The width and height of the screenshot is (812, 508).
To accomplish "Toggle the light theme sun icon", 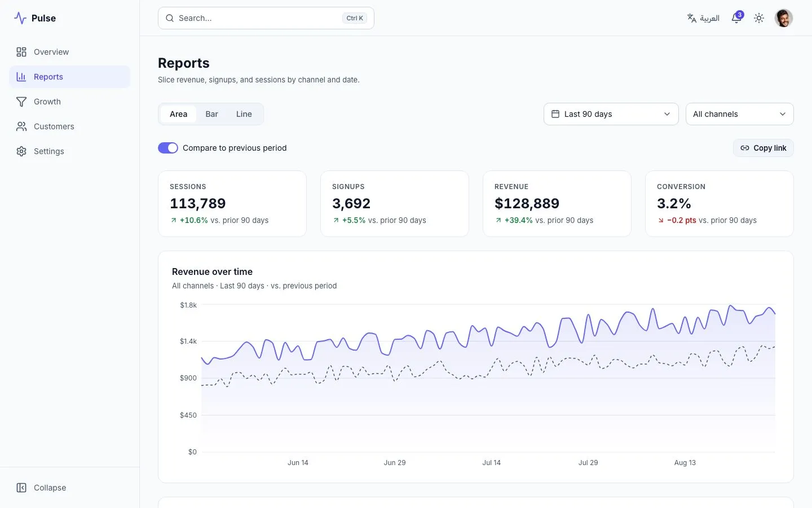I will coord(759,18).
